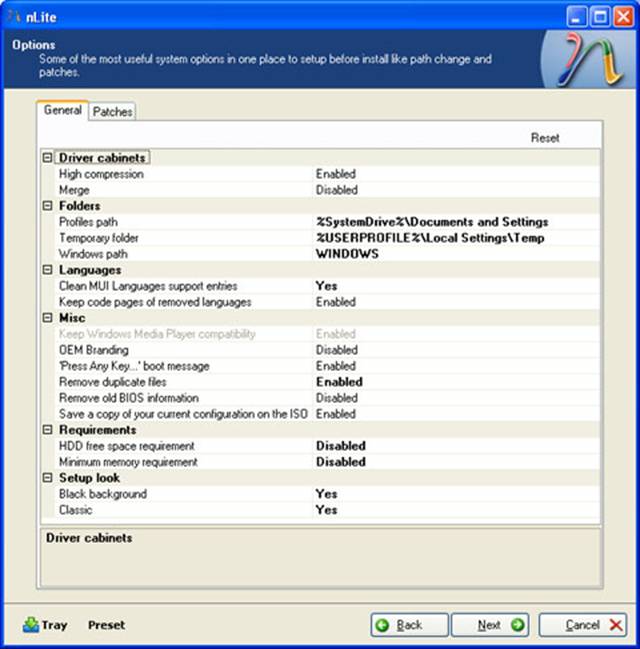Open the Preset menu
Screen dimensions: 640x649
(x=106, y=625)
